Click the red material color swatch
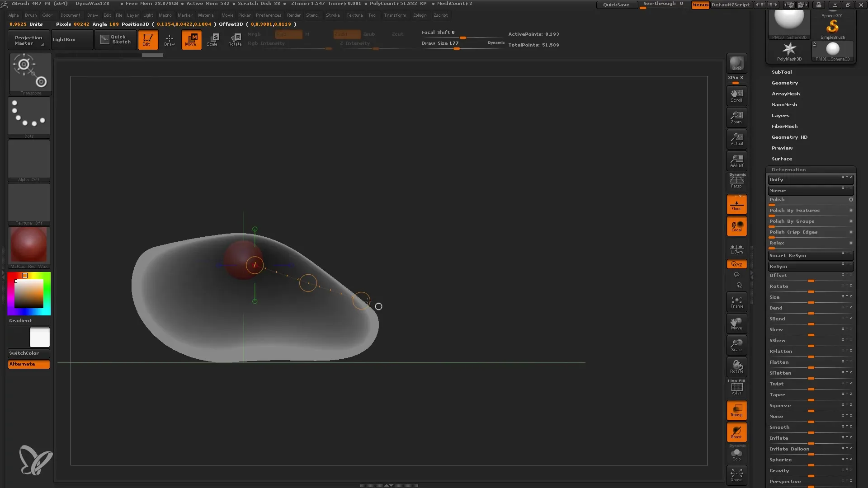Viewport: 868px width, 488px height. pyautogui.click(x=28, y=245)
